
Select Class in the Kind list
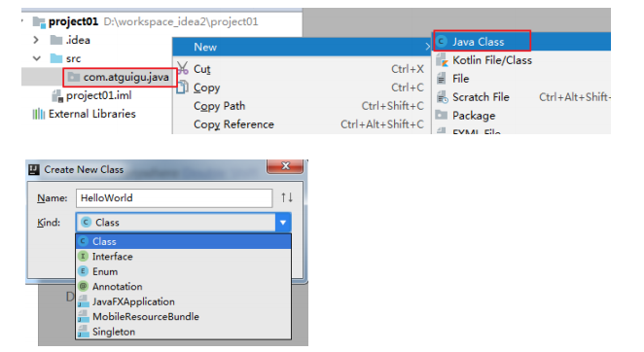184,241
